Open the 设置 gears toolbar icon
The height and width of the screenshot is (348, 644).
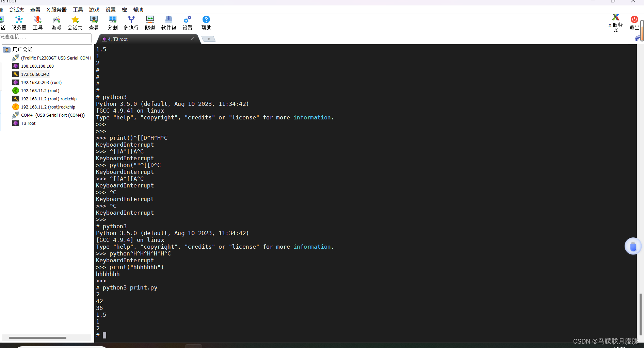187,23
